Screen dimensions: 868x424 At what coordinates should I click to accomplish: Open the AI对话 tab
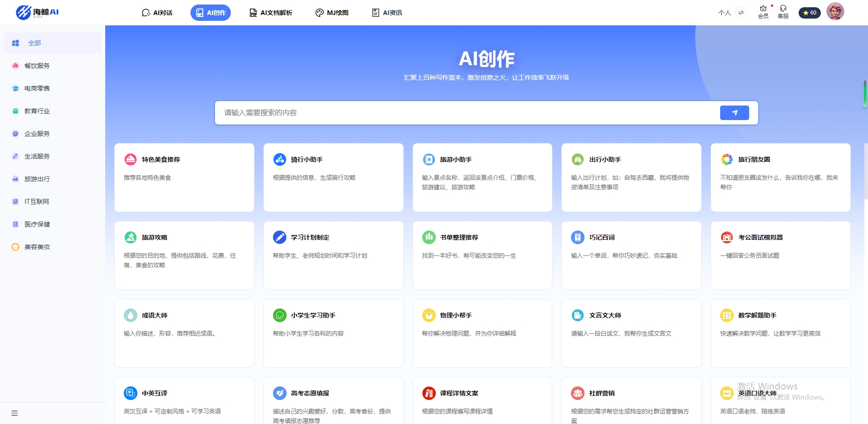(157, 13)
